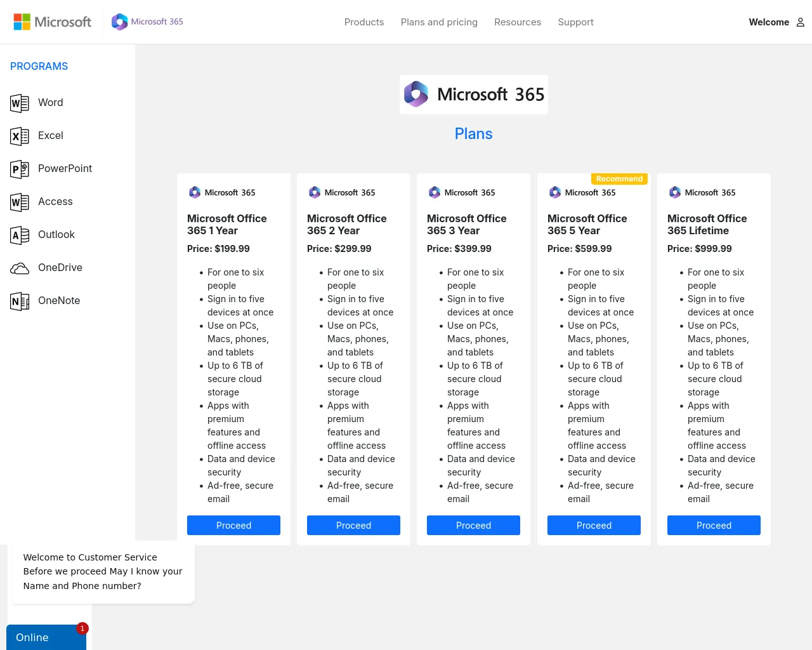Select Microsoft Office 365 5 Year title
The image size is (812, 650).
click(587, 225)
